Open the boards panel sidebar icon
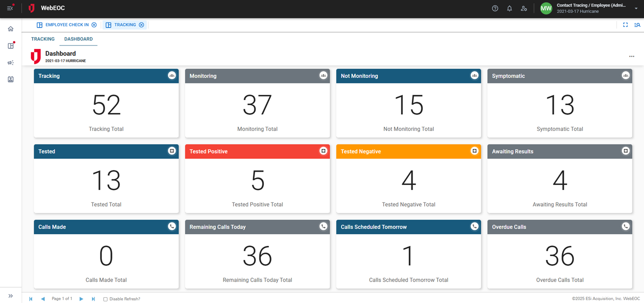The image size is (644, 303). 10,45
